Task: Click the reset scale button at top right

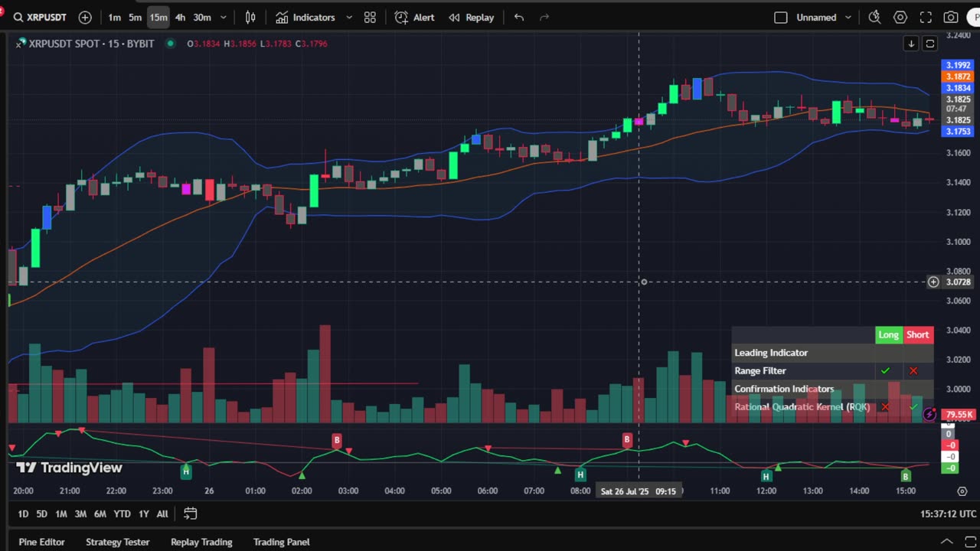Action: tap(929, 44)
